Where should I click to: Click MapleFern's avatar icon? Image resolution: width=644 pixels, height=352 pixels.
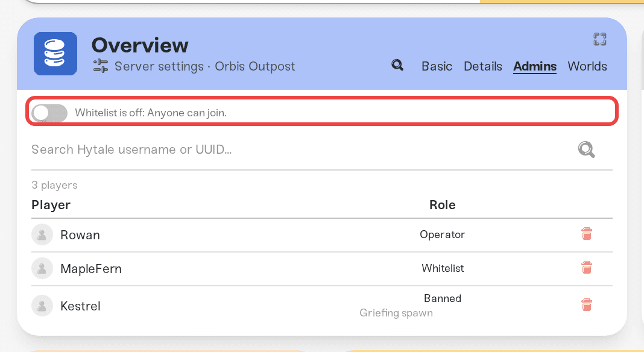tap(42, 268)
